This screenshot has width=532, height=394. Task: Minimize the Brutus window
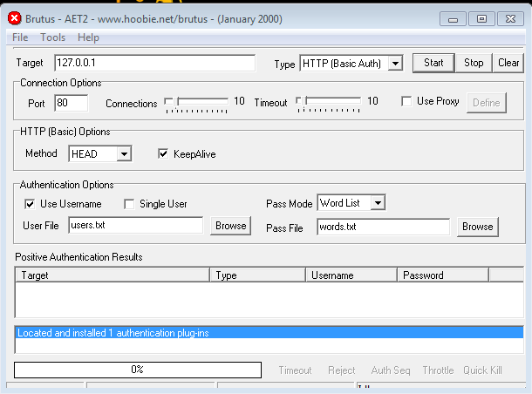click(x=453, y=19)
